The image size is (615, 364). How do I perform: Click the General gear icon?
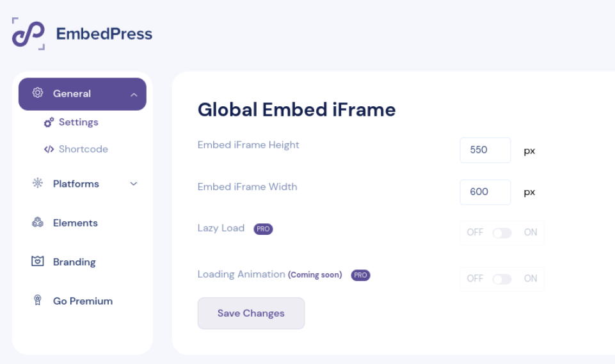[38, 93]
